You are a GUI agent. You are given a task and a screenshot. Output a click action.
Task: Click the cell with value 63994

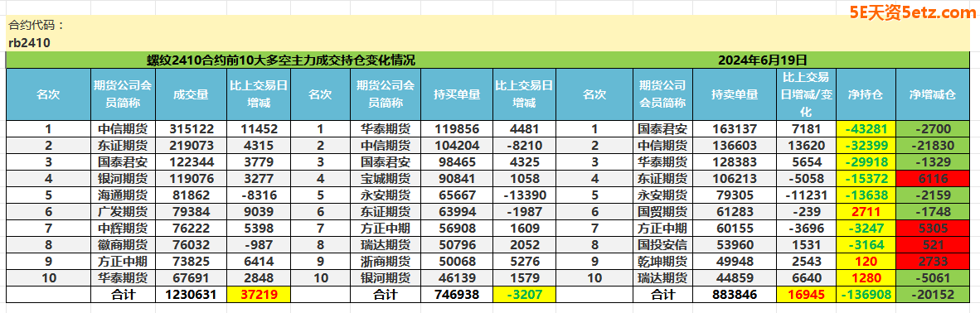457,211
